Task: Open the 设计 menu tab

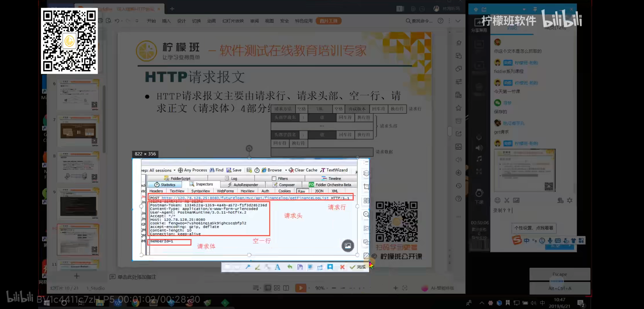Action: click(181, 21)
